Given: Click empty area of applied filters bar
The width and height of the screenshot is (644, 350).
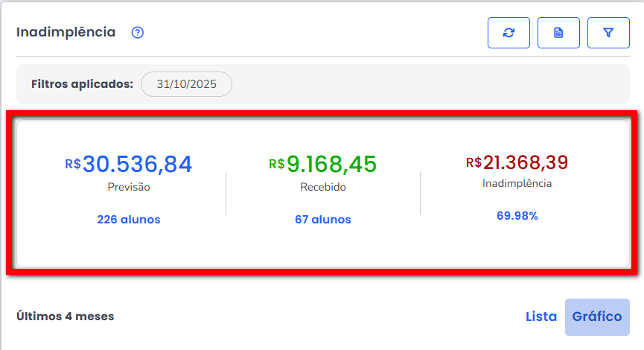Looking at the screenshot, I should coord(432,84).
